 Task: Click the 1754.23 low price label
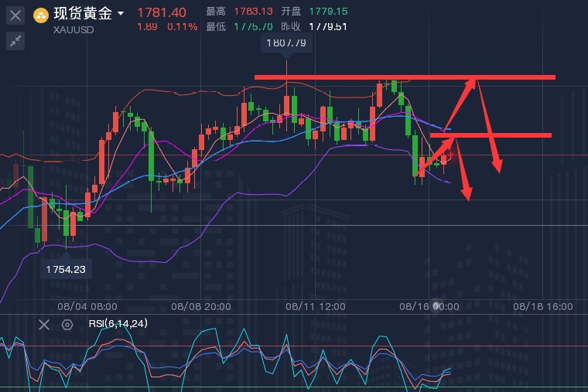pyautogui.click(x=65, y=269)
